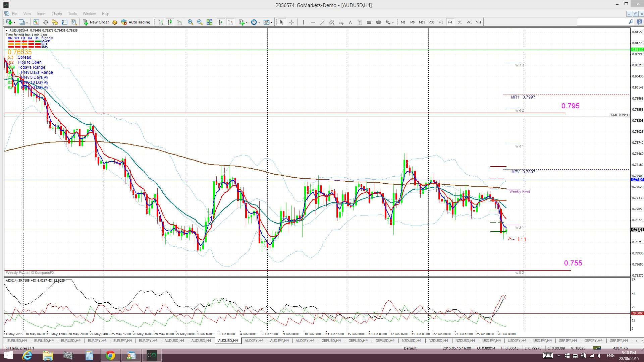Viewport: 644px width, 362px height.
Task: Choose the draw ellipse tool
Action: [x=378, y=22]
